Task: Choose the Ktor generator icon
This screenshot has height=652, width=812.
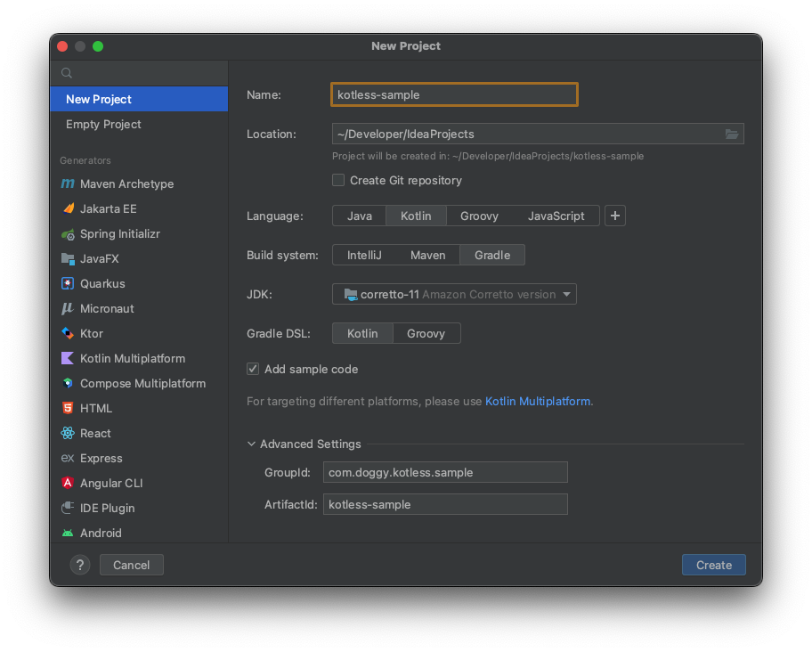Action: point(68,334)
